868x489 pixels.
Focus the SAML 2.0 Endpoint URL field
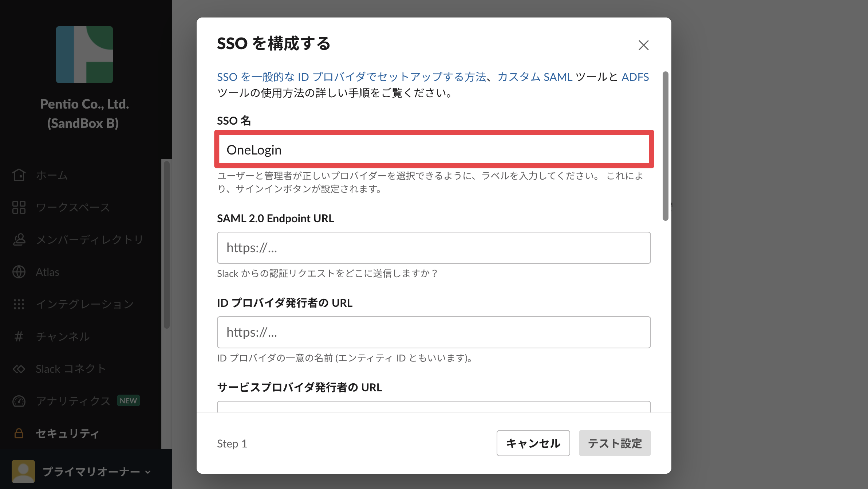point(434,248)
